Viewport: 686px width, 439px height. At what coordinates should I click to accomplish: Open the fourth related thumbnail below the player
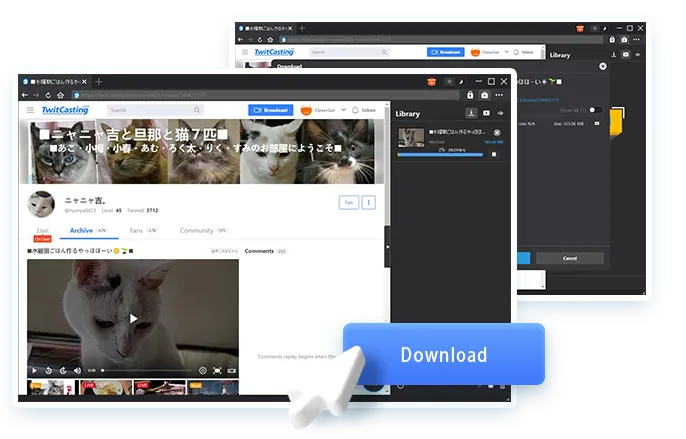pos(213,387)
